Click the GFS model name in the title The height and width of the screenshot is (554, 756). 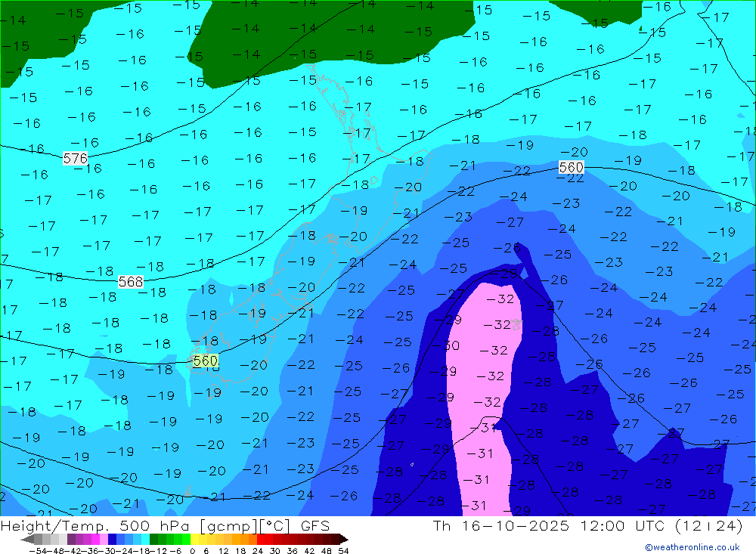tap(315, 525)
